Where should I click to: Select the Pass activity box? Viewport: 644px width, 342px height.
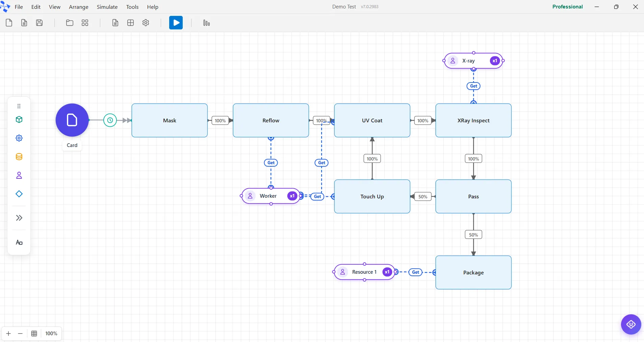pos(473,196)
